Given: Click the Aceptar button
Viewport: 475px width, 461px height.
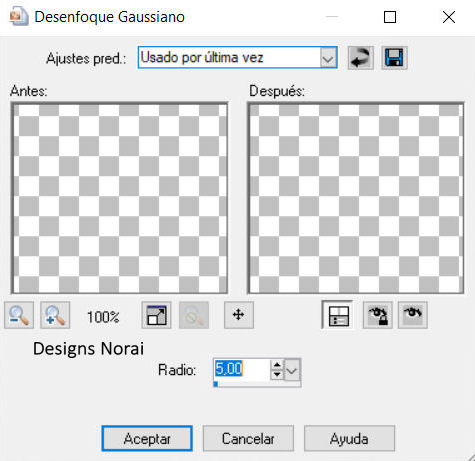Looking at the screenshot, I should coord(147,438).
